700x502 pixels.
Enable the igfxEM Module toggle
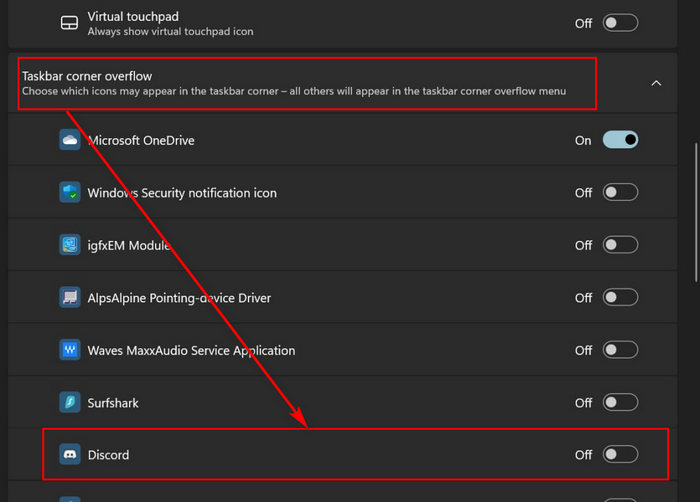pos(620,245)
